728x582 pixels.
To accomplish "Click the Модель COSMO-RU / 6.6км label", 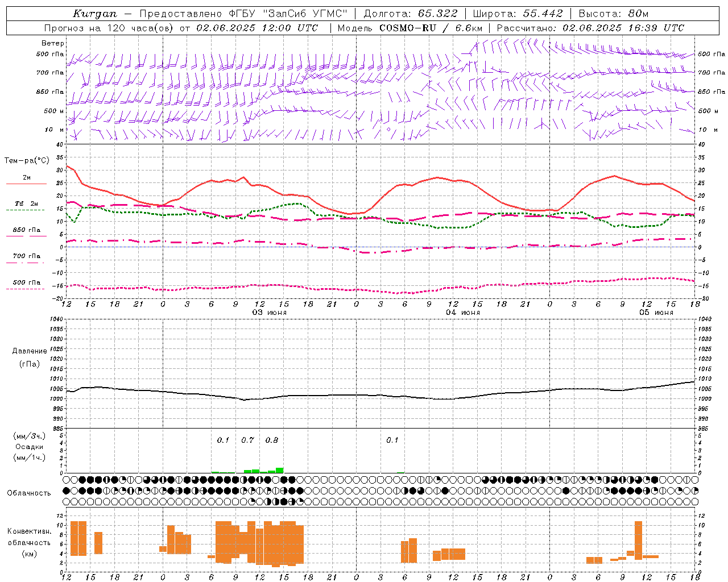I will tap(409, 28).
